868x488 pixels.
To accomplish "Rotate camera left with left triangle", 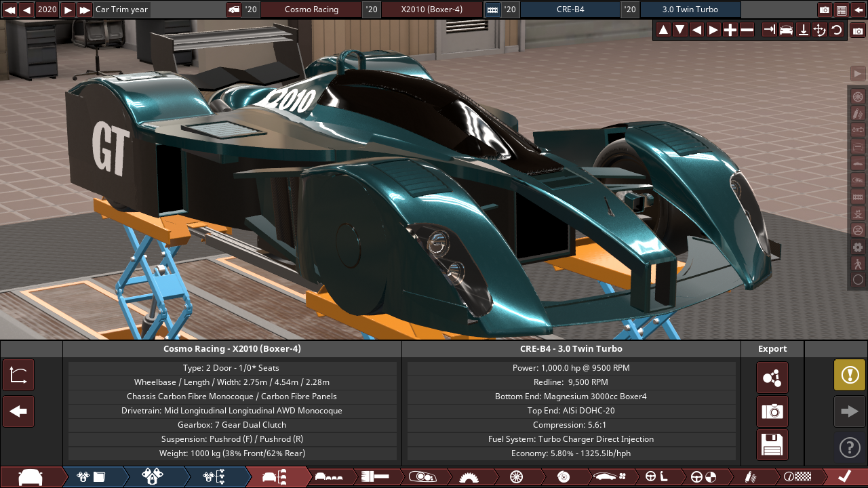I will [x=696, y=30].
